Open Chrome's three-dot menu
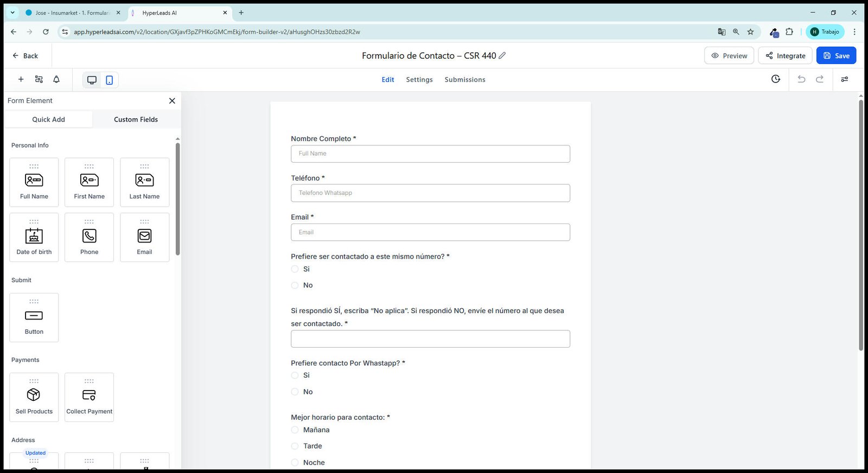Screen dimensions: 868x473 (854, 32)
